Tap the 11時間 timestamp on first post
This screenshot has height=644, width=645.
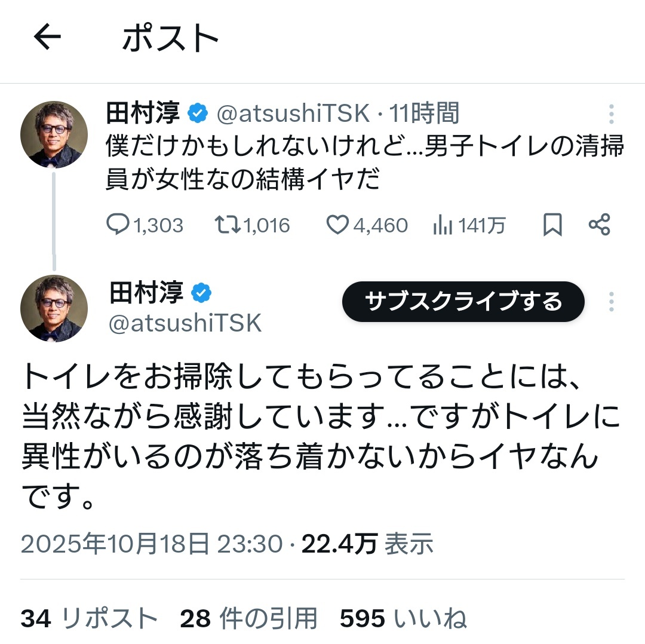[x=424, y=112]
